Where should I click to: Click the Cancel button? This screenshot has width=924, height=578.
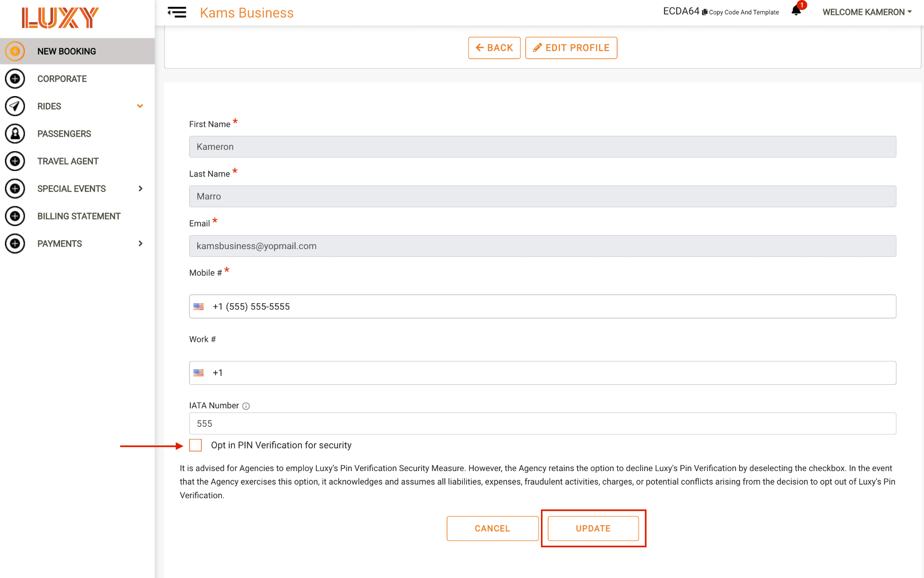[492, 528]
